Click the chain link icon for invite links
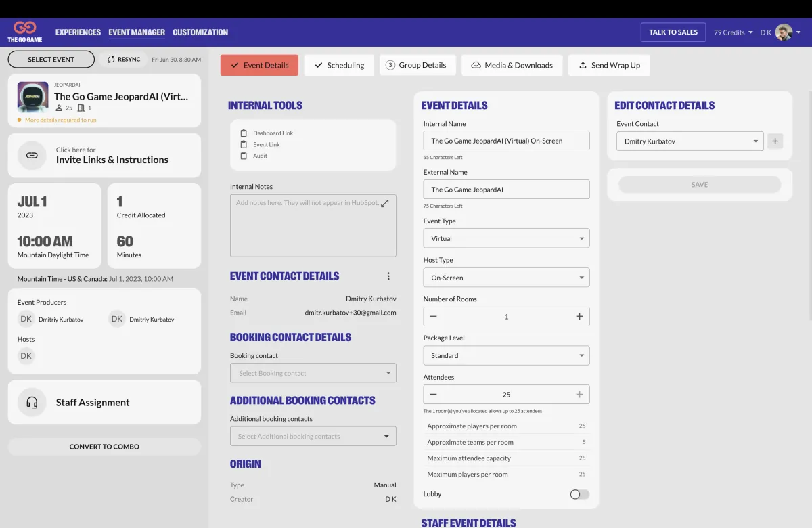Image resolution: width=812 pixels, height=528 pixels. [x=32, y=155]
